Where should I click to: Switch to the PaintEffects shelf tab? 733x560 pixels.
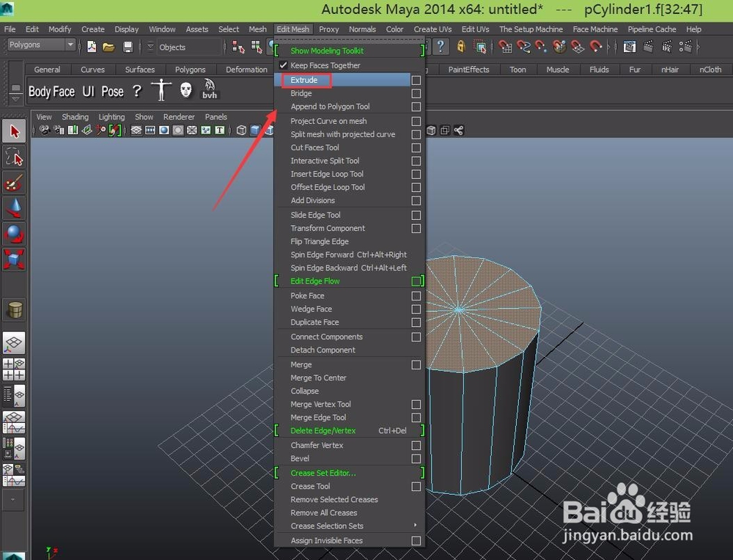click(468, 69)
